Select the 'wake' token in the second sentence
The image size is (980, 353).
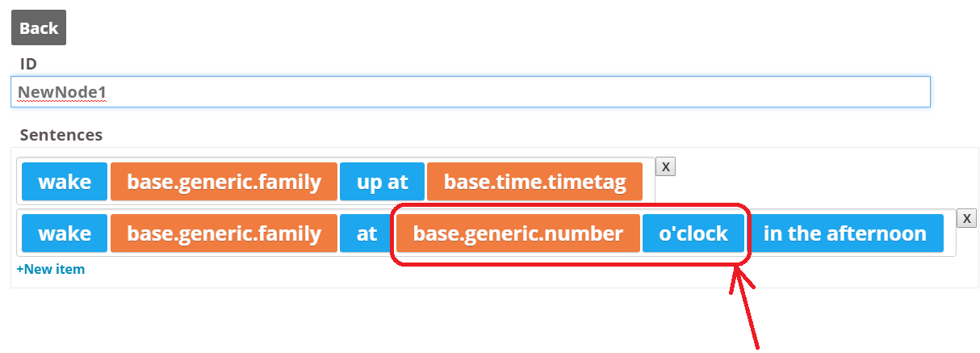tap(65, 233)
